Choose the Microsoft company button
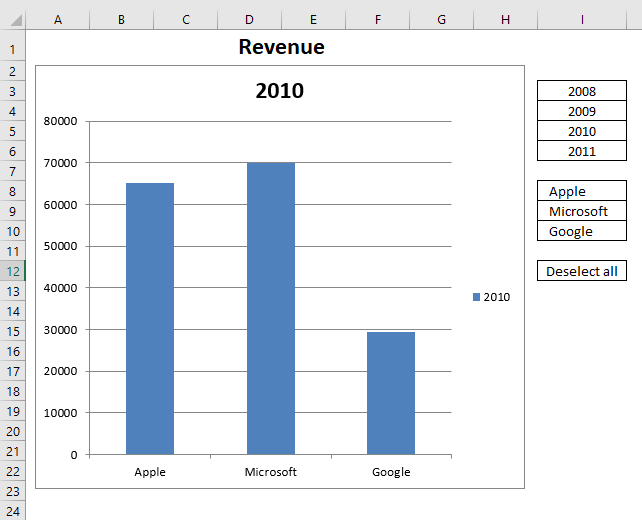 (x=581, y=210)
